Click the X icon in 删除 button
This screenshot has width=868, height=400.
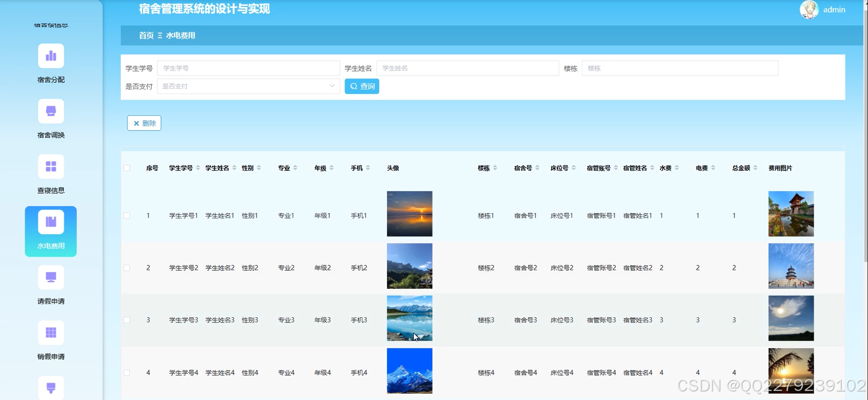[136, 123]
